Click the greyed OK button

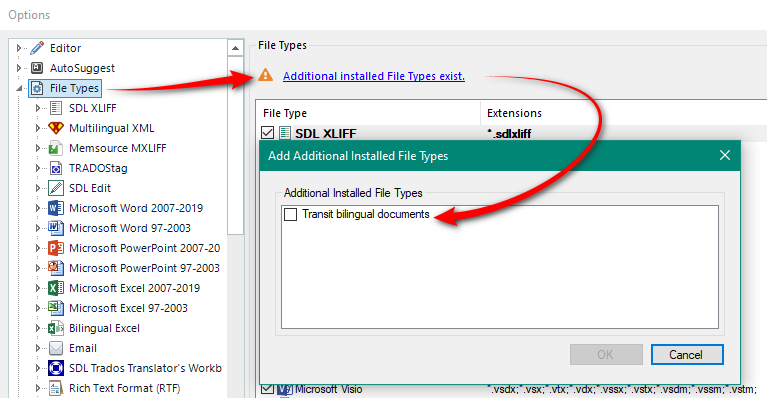coord(606,354)
